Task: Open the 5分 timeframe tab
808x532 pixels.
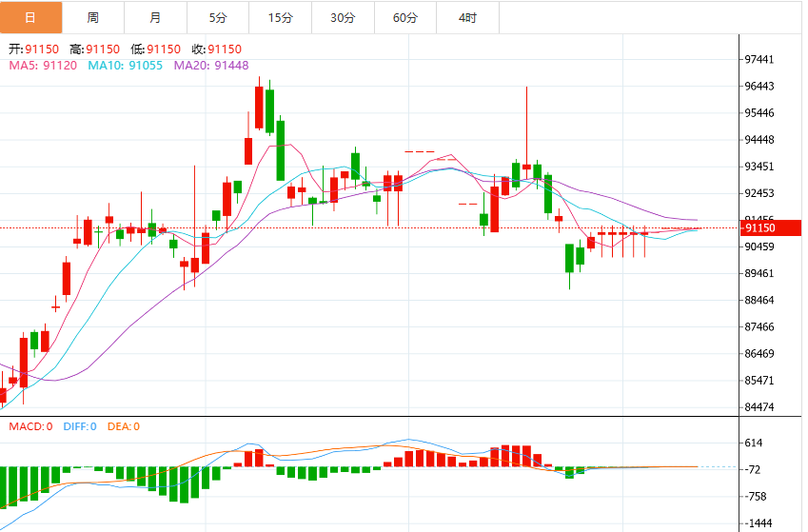Action: coord(218,17)
